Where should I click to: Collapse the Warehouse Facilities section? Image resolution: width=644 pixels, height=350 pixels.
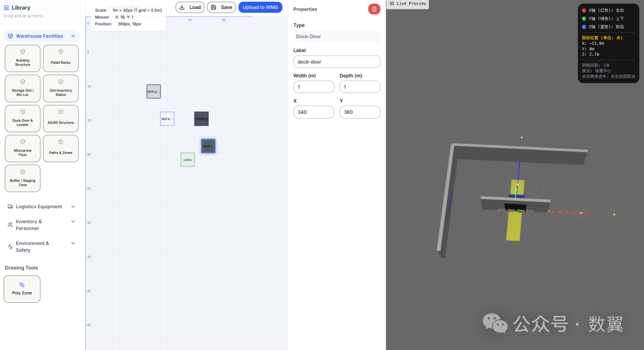tap(73, 36)
